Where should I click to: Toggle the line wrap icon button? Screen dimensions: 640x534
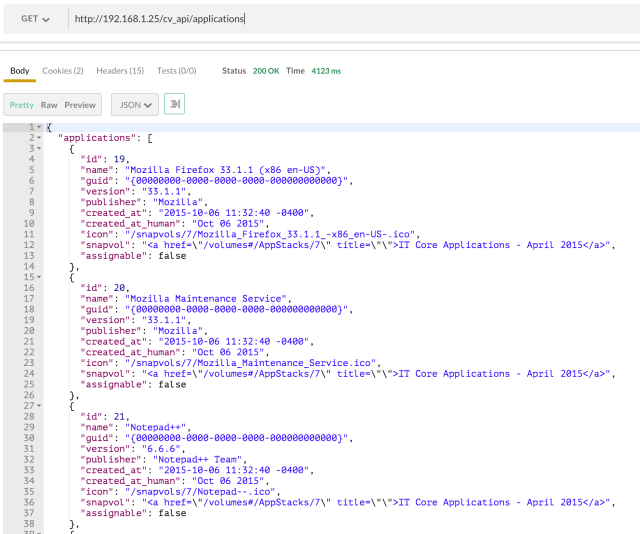pos(174,104)
